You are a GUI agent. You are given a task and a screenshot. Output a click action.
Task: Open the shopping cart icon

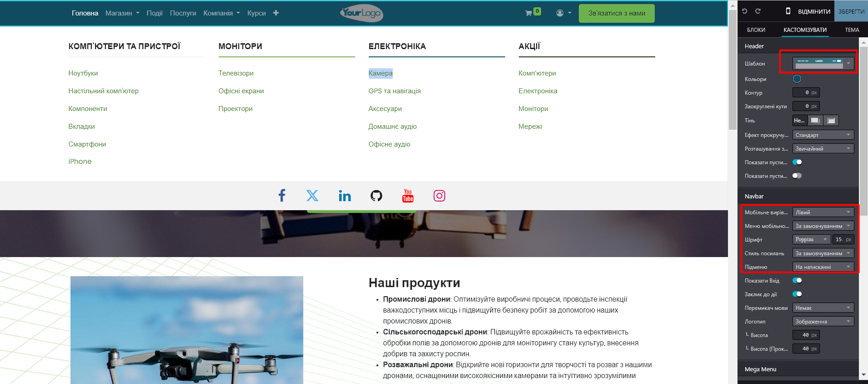tap(528, 13)
